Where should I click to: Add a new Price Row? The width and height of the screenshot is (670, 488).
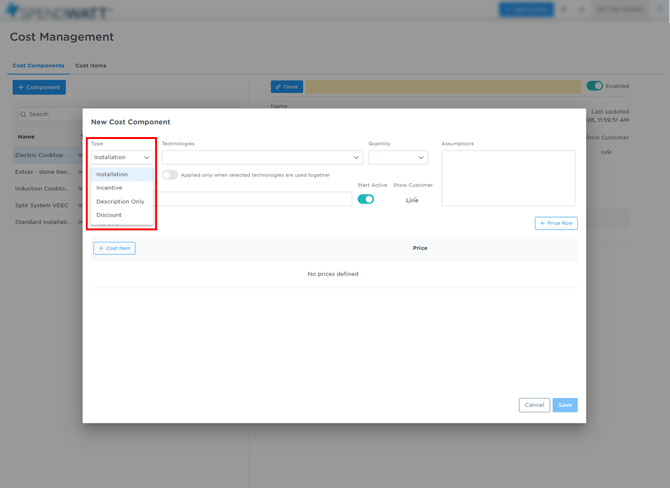[x=556, y=223]
